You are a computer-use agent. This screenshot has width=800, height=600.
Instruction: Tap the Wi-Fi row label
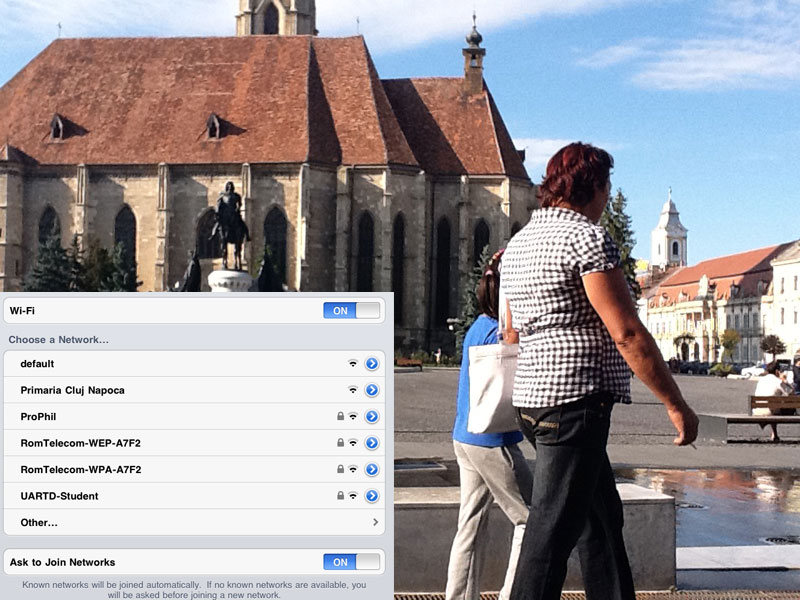(22, 311)
